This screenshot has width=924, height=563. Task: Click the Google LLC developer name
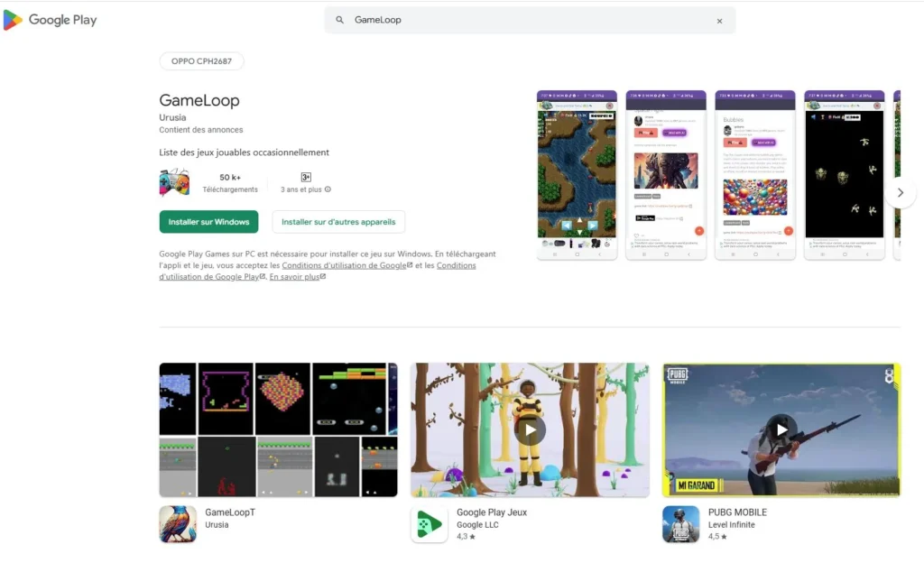pos(477,525)
